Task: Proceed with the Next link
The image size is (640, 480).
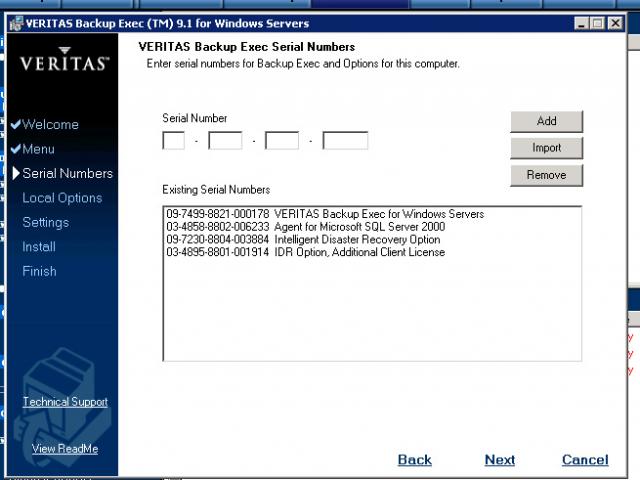Action: click(x=500, y=460)
